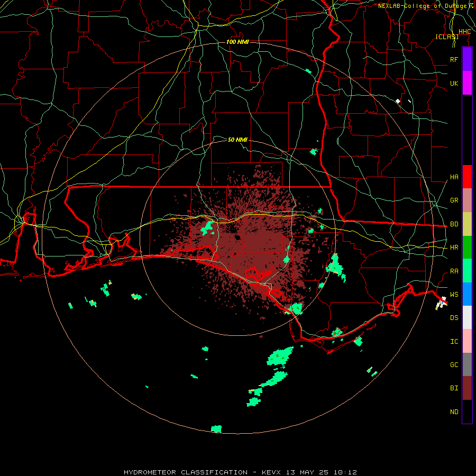The image size is (476, 476).
Task: Click the HHC product code label
Action: click(x=464, y=32)
